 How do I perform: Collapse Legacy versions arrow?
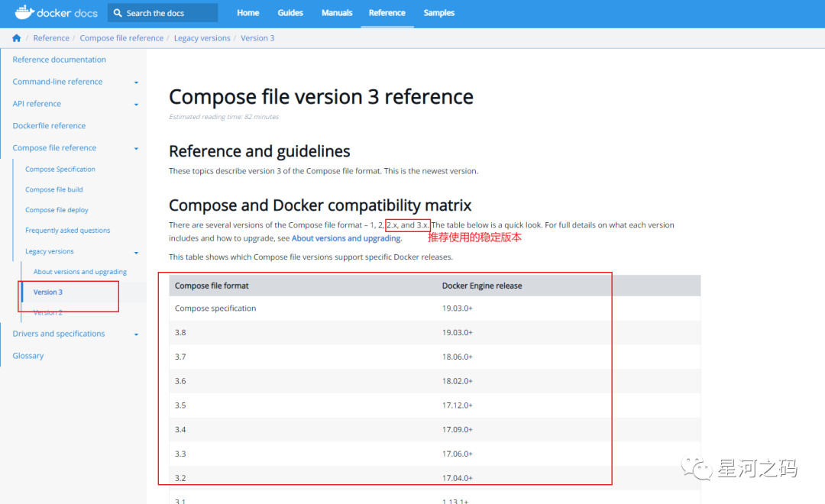click(x=136, y=253)
